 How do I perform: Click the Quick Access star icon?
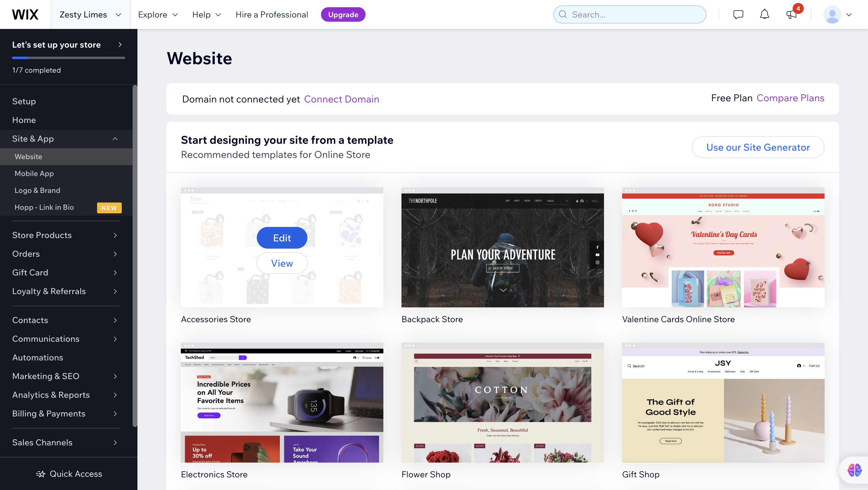(x=40, y=474)
